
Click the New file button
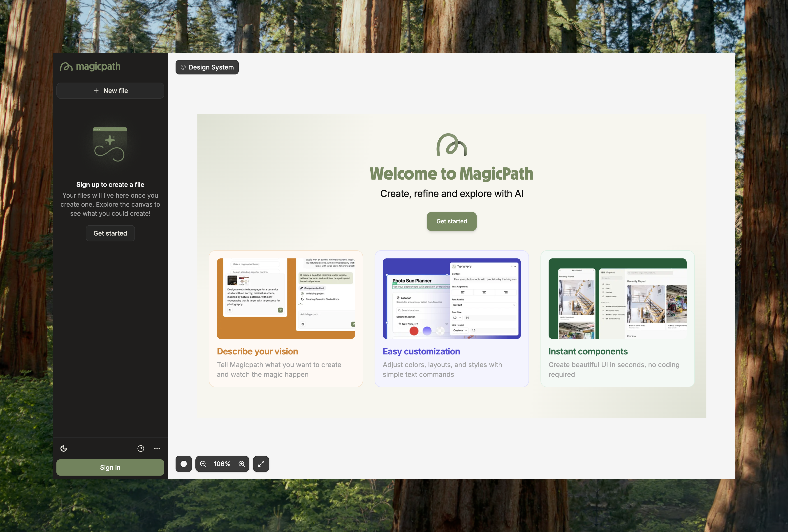tap(110, 90)
